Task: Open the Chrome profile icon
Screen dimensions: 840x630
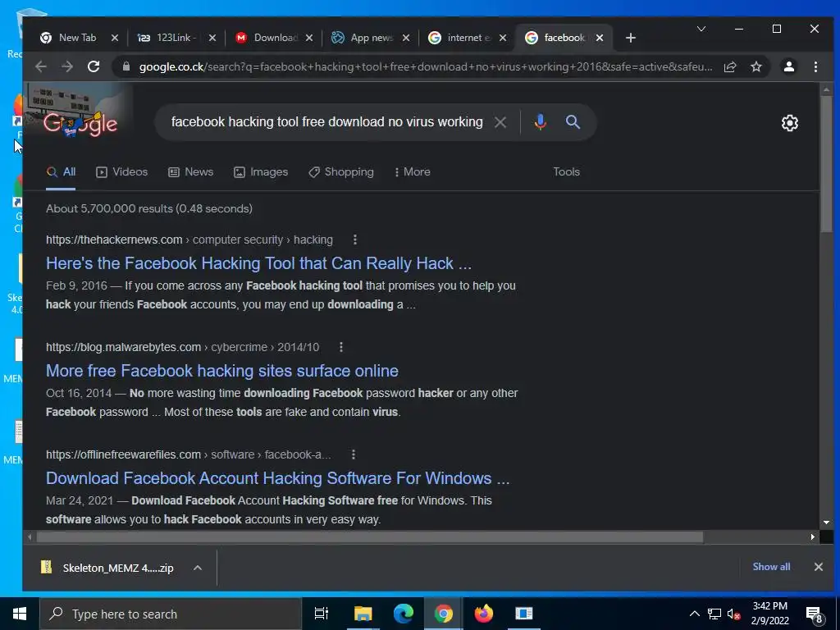Action: [x=788, y=66]
